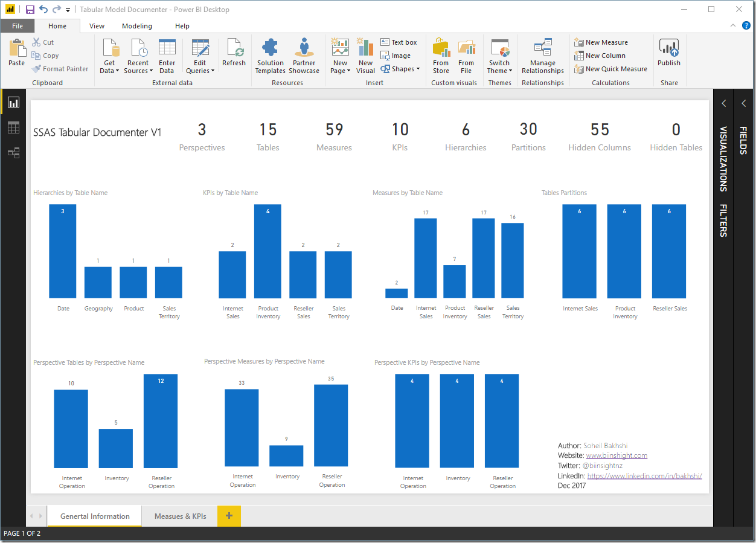Import custom visual From File

coord(466,56)
